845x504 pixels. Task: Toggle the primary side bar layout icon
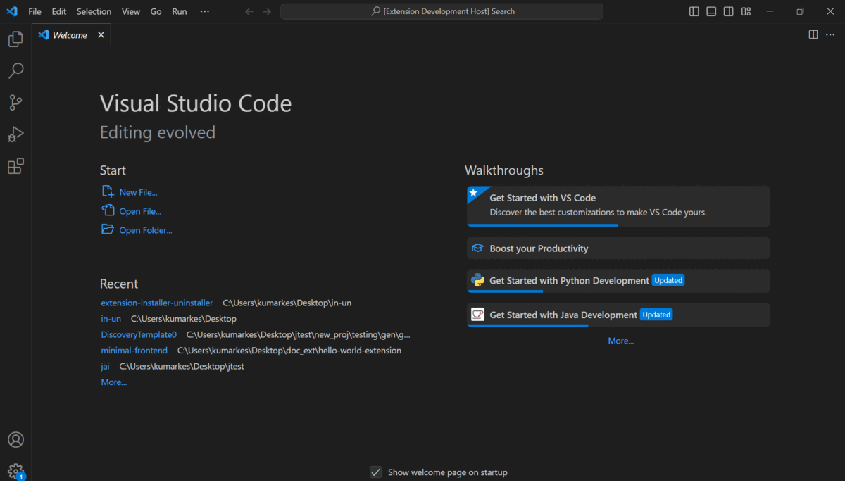point(694,11)
